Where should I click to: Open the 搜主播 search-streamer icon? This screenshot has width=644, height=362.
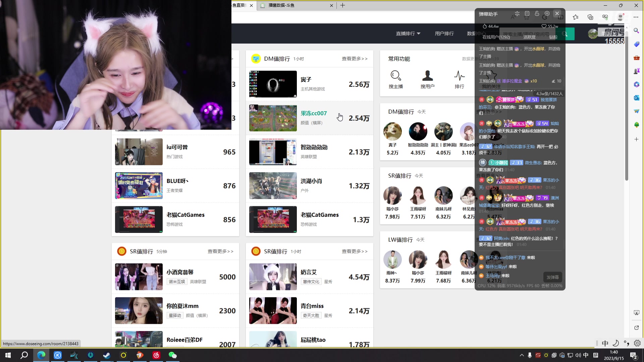pos(396,76)
